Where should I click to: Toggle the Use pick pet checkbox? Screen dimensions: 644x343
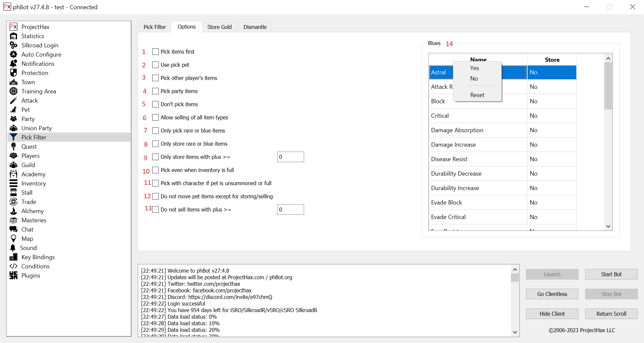tap(155, 65)
